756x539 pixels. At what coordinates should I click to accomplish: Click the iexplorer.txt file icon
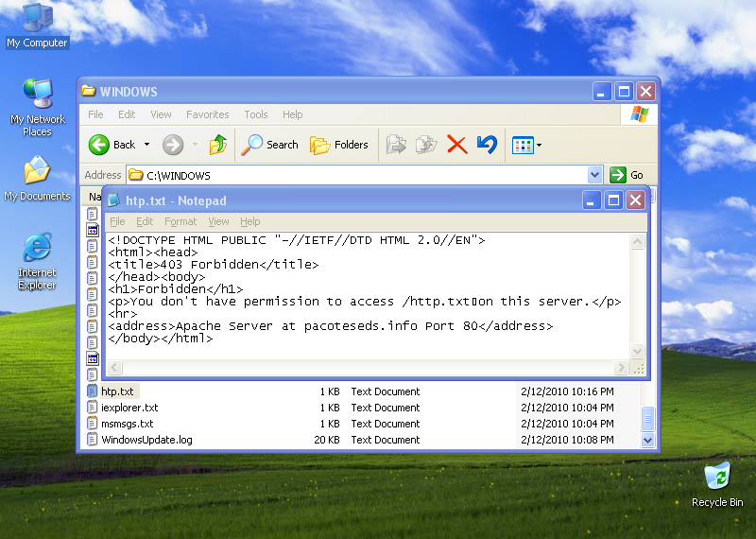tap(92, 408)
